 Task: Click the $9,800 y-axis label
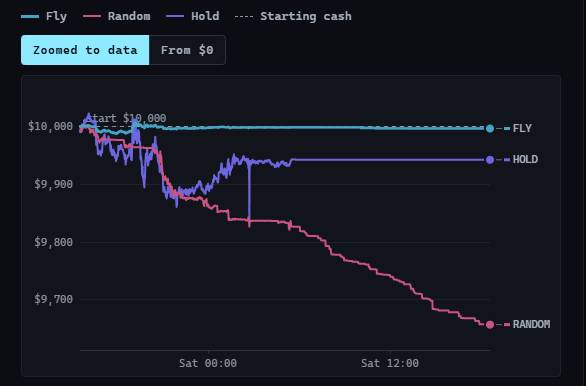click(x=53, y=242)
